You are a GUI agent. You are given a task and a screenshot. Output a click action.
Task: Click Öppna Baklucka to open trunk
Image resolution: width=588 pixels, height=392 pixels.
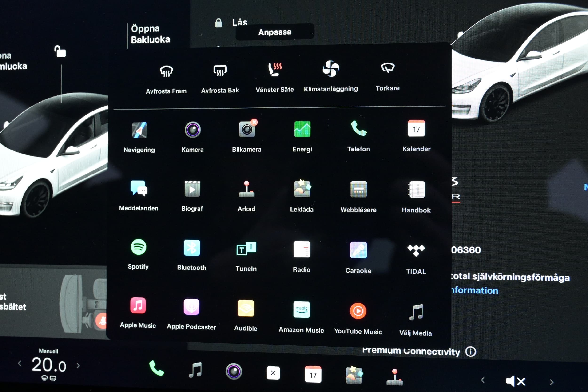[x=150, y=34]
